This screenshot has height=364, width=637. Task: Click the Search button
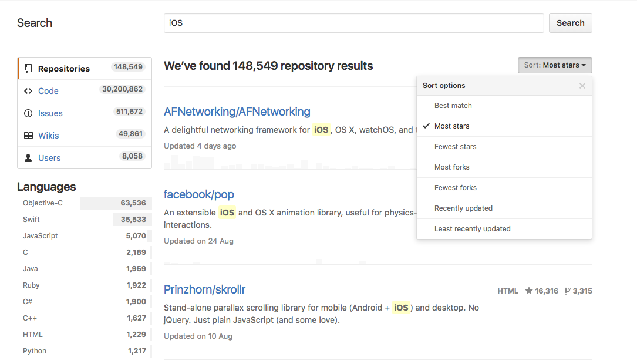[x=571, y=23]
